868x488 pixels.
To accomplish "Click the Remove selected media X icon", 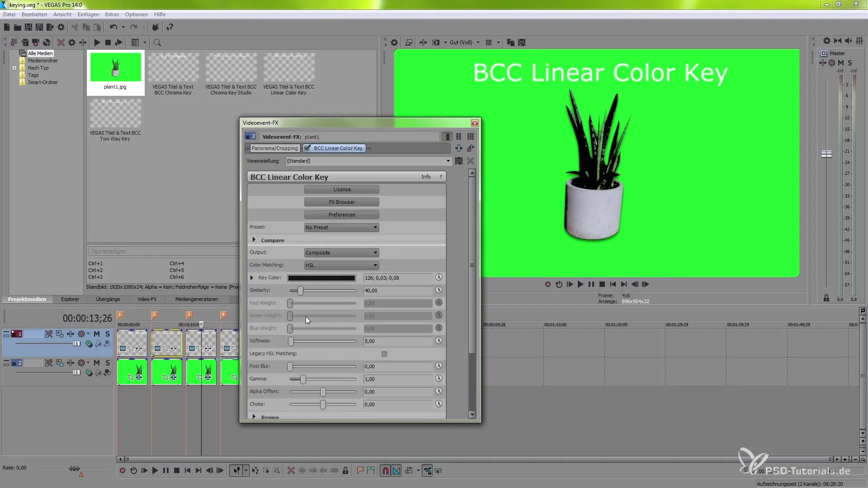I will pyautogui.click(x=61, y=42).
